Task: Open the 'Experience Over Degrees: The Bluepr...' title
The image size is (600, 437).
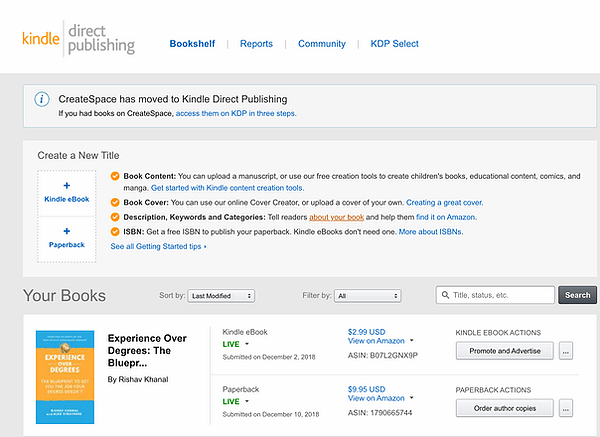Action: [x=147, y=351]
